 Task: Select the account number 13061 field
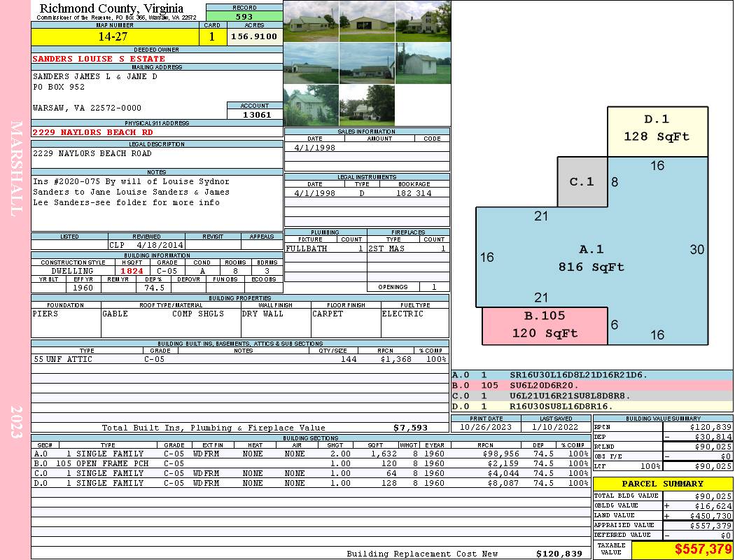click(255, 115)
